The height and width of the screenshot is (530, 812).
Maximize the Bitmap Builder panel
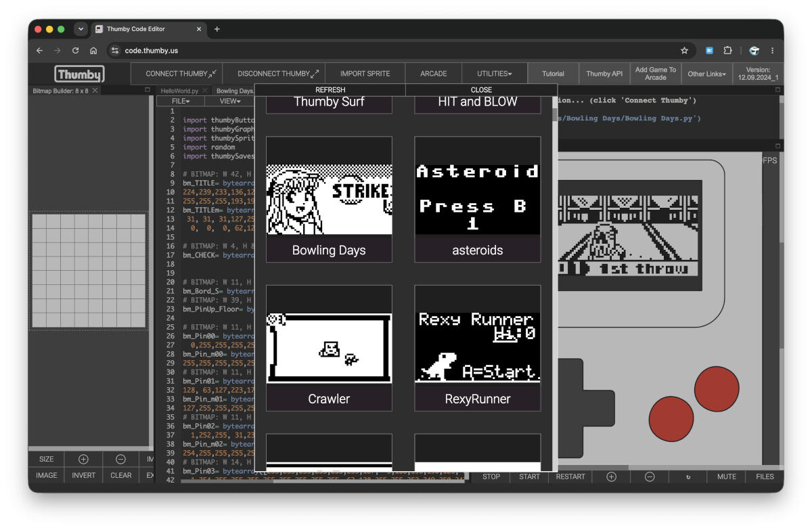click(148, 90)
